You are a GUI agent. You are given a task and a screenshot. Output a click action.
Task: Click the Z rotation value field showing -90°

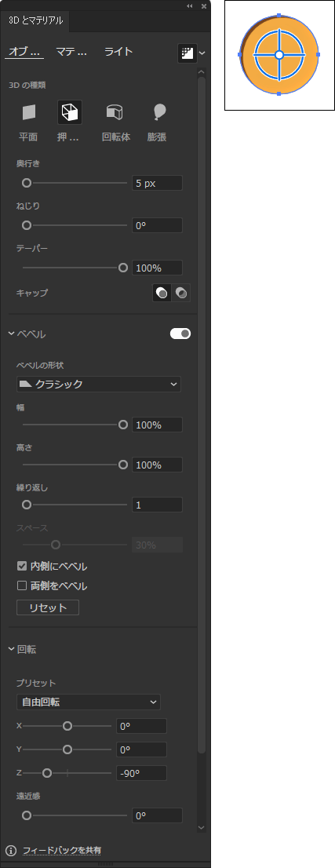click(x=141, y=773)
